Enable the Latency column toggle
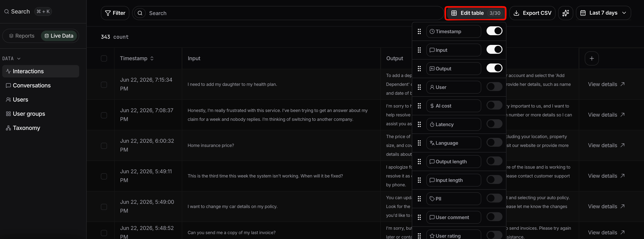Viewport: 644px width, 239px height. (x=494, y=124)
